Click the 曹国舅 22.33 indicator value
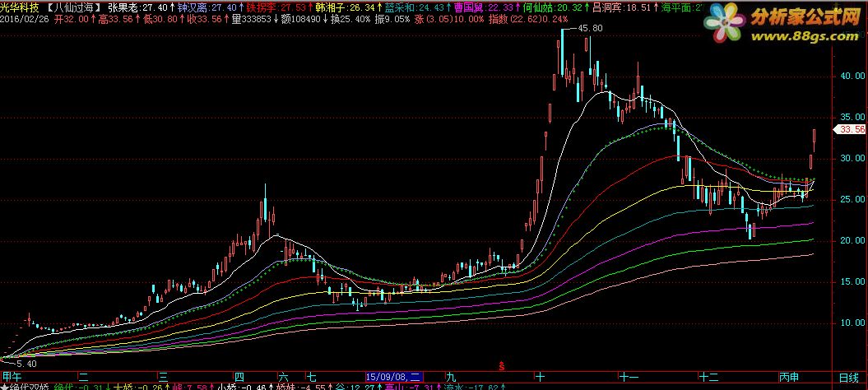The height and width of the screenshot is (390, 868). tap(486, 7)
